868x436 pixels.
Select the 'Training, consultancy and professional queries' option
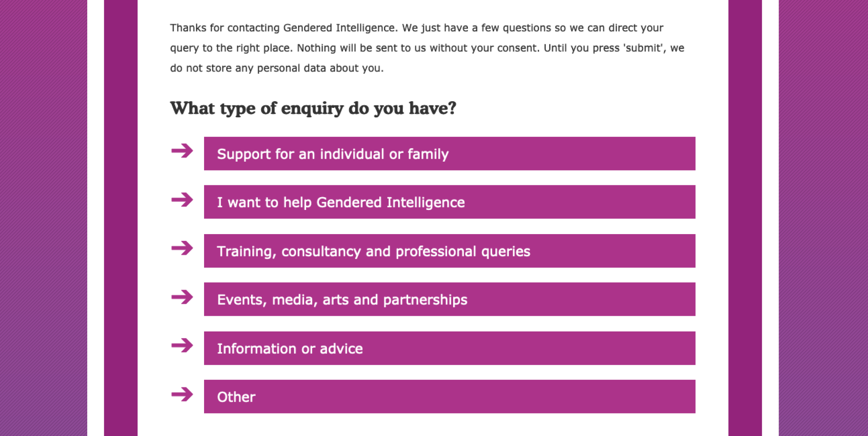point(449,250)
